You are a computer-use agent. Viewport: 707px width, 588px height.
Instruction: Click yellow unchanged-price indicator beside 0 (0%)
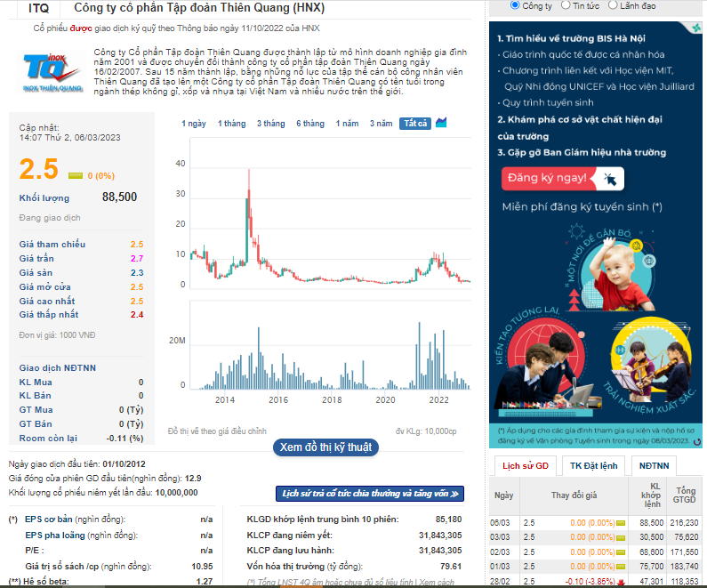coord(76,175)
